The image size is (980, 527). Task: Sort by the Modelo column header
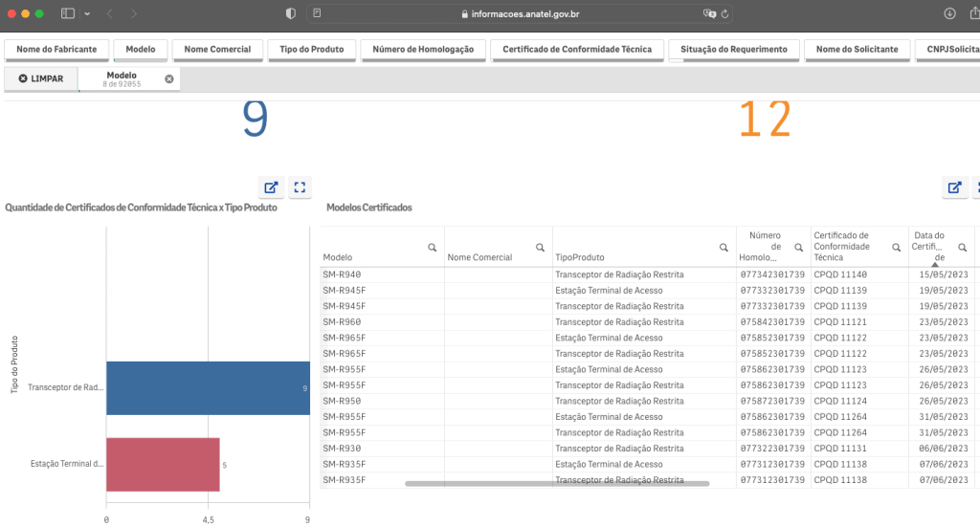coord(338,257)
